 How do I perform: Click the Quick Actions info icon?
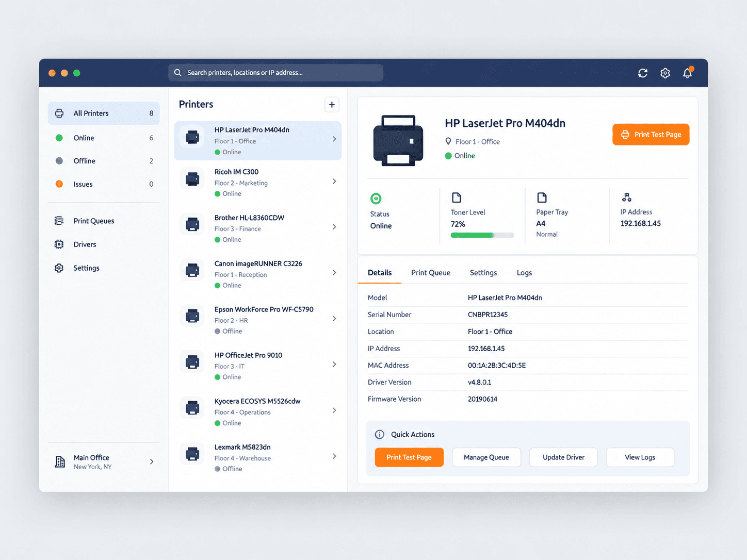(380, 435)
